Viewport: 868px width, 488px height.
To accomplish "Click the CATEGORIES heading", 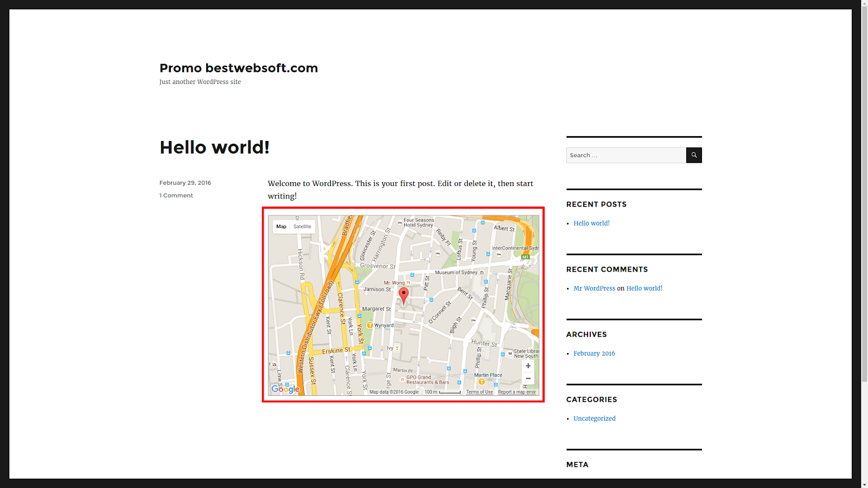I will click(592, 400).
